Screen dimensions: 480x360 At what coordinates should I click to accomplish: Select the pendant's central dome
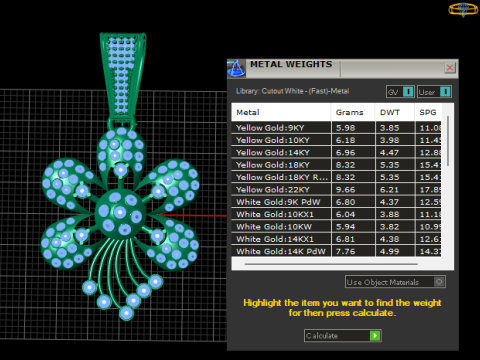(x=120, y=214)
